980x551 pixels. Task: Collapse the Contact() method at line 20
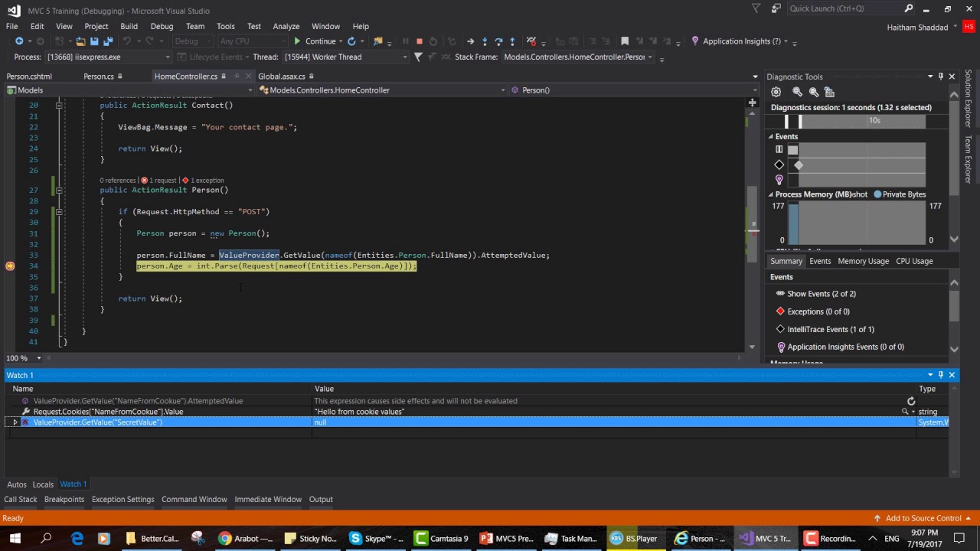click(59, 106)
